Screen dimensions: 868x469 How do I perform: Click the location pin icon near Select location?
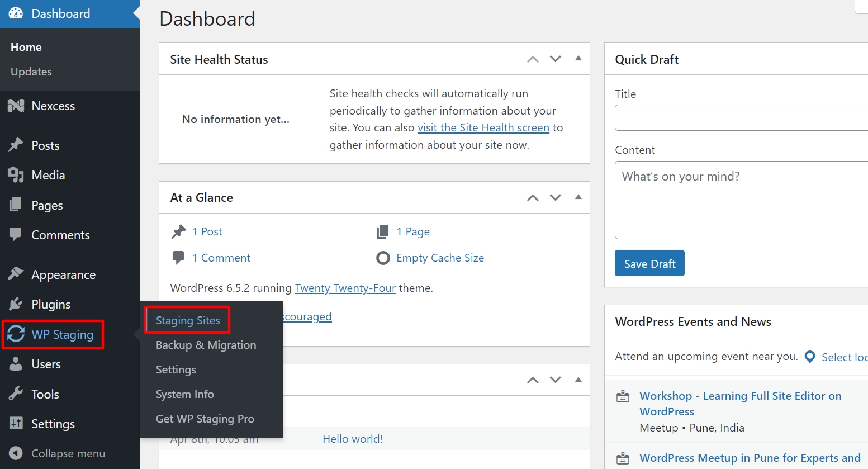(x=809, y=357)
